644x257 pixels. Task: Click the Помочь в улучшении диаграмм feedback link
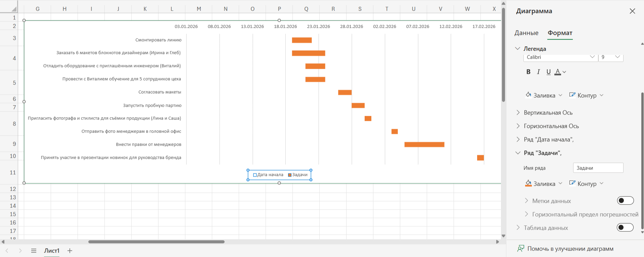click(570, 249)
